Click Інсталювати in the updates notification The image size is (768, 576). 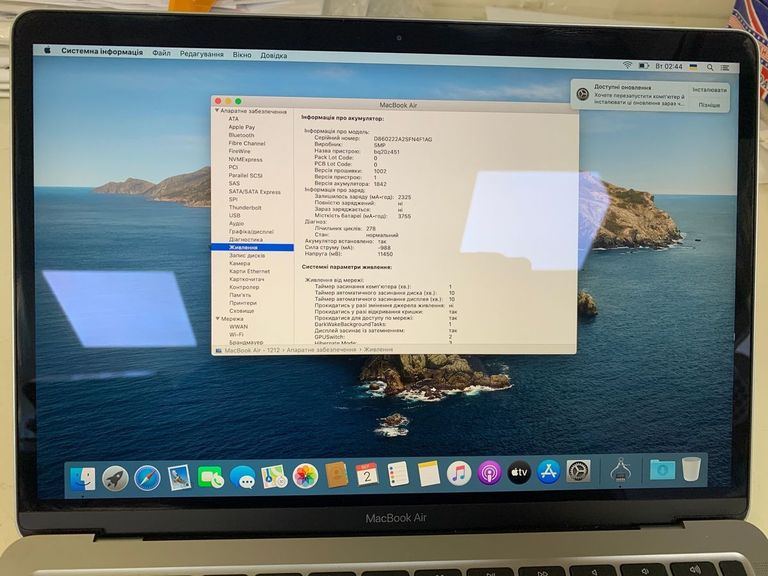(x=709, y=90)
